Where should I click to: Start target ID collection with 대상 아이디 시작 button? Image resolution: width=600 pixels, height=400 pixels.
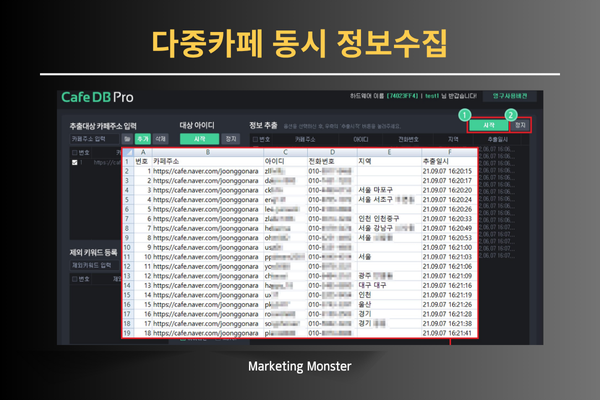(x=199, y=139)
